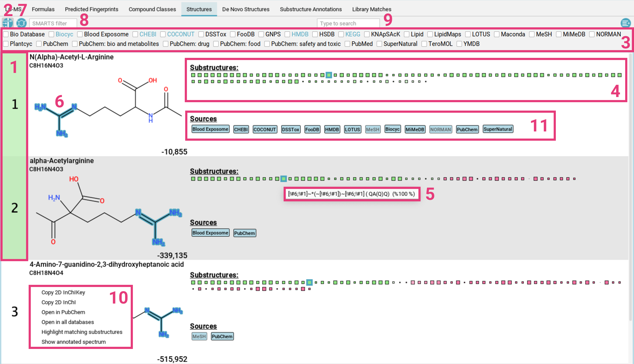Image resolution: width=634 pixels, height=364 pixels.
Task: Click PubChem source badge under alpha-Acetylarginine
Action: pyautogui.click(x=245, y=233)
